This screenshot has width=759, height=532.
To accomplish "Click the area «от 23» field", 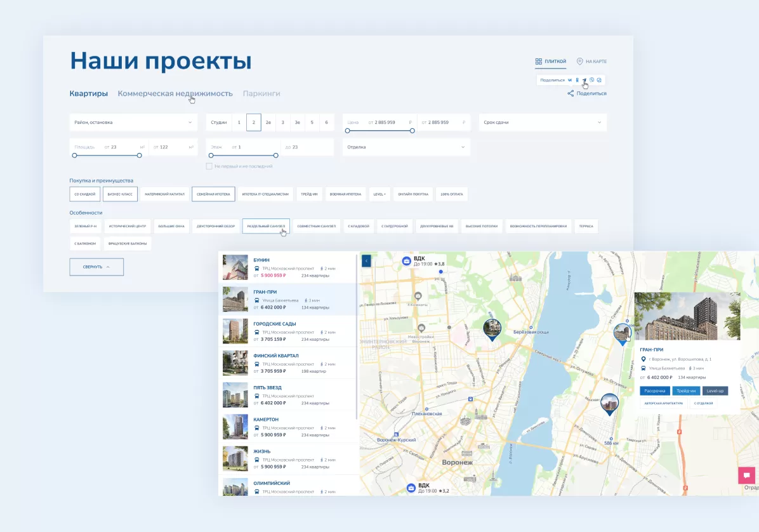I will point(109,147).
